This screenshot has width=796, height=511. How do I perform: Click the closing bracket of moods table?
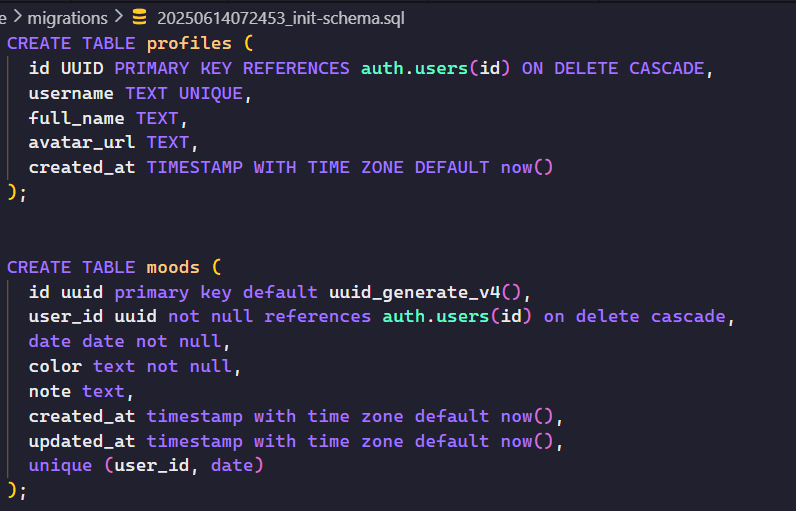12,491
